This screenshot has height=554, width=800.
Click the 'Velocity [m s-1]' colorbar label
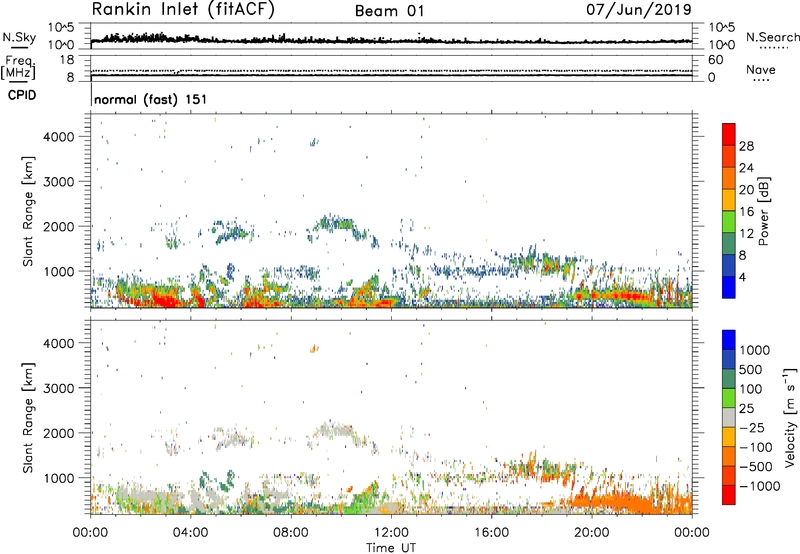click(790, 417)
